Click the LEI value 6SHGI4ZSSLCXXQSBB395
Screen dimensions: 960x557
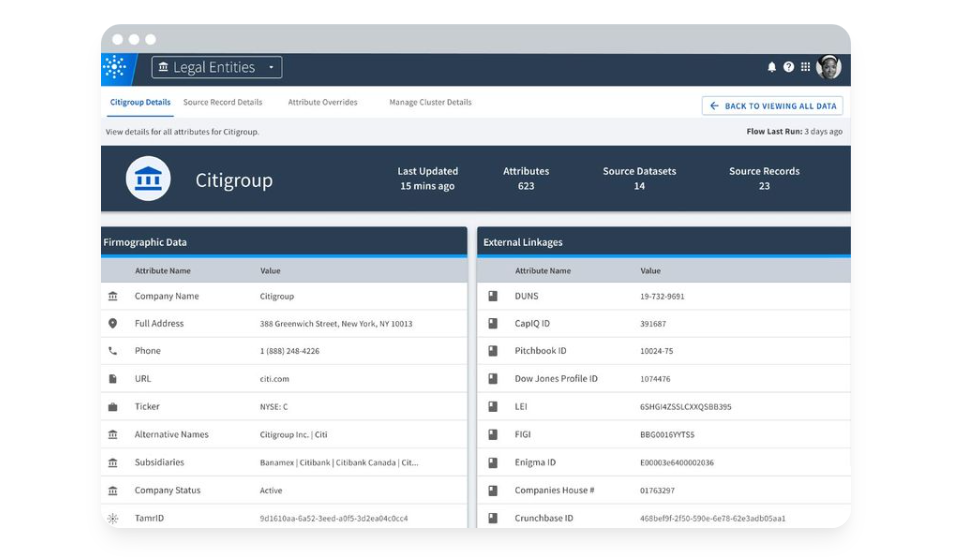(x=686, y=407)
